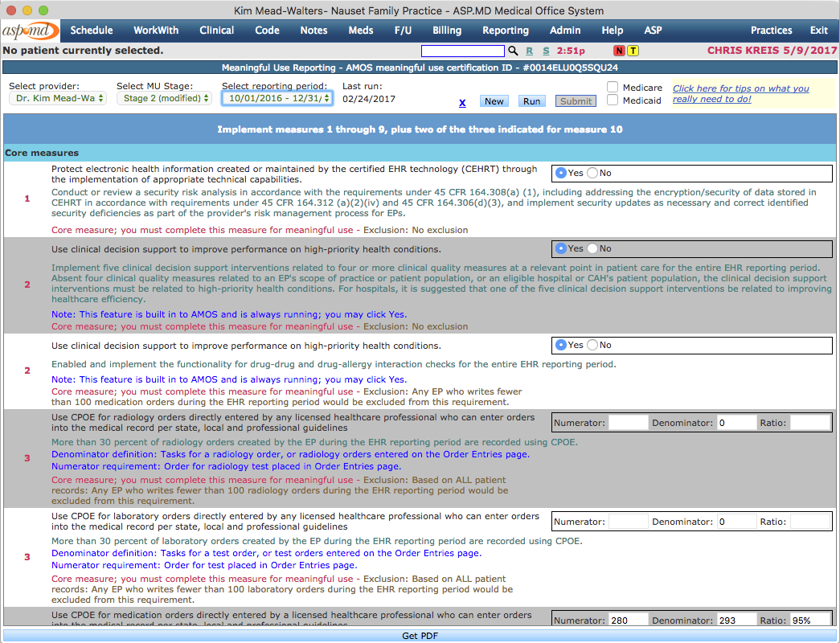840x643 pixels.
Task: Click Exit in the menu bar
Action: 819,31
